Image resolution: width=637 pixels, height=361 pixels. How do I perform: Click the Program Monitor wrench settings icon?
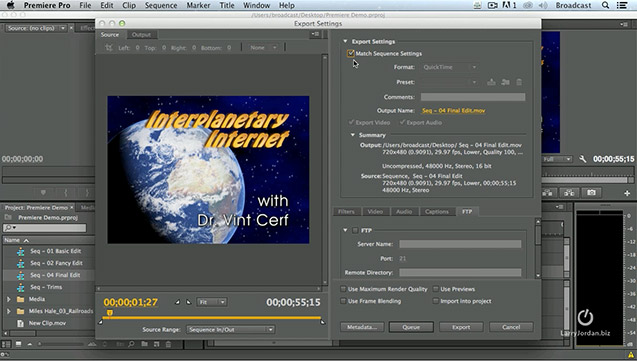(x=583, y=159)
